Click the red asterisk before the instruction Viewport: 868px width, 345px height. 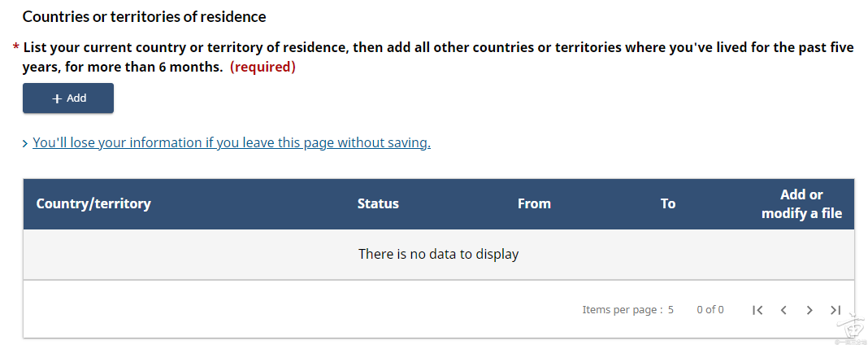click(16, 49)
